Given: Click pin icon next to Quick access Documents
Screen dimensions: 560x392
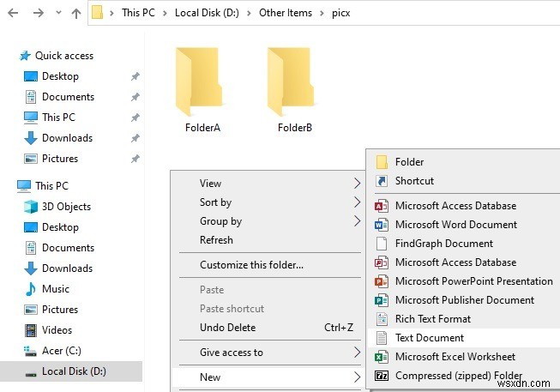Looking at the screenshot, I should point(135,97).
